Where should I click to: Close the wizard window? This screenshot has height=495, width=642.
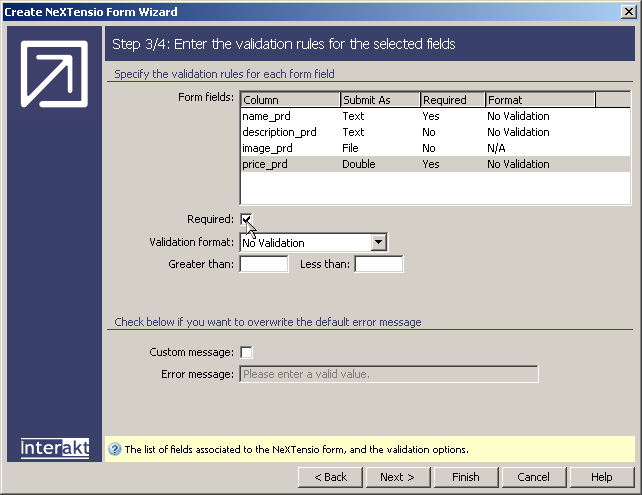coord(628,11)
